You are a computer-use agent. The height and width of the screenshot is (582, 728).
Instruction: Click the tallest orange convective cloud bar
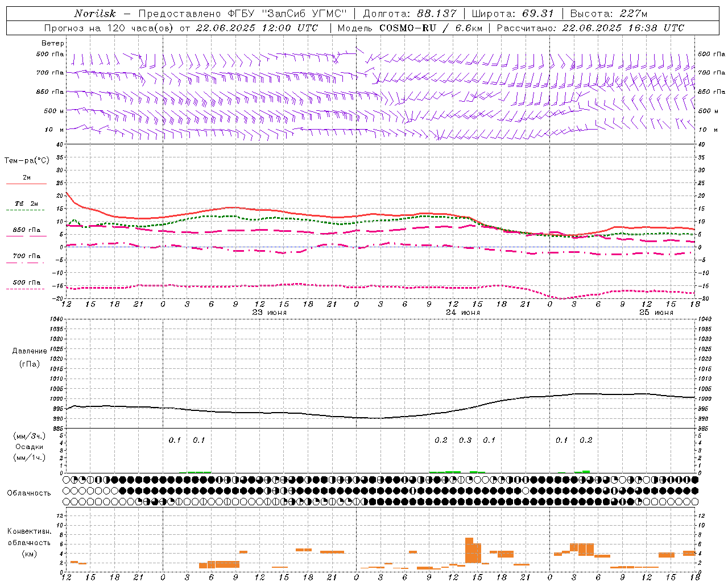click(469, 550)
